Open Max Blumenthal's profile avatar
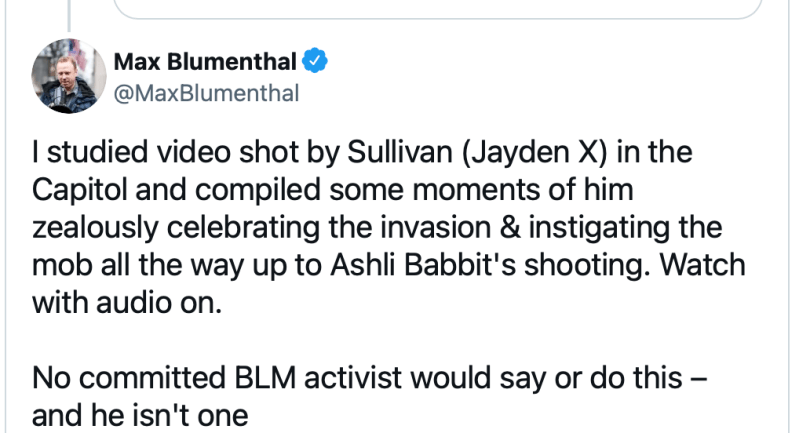The width and height of the screenshot is (799, 433). click(65, 80)
